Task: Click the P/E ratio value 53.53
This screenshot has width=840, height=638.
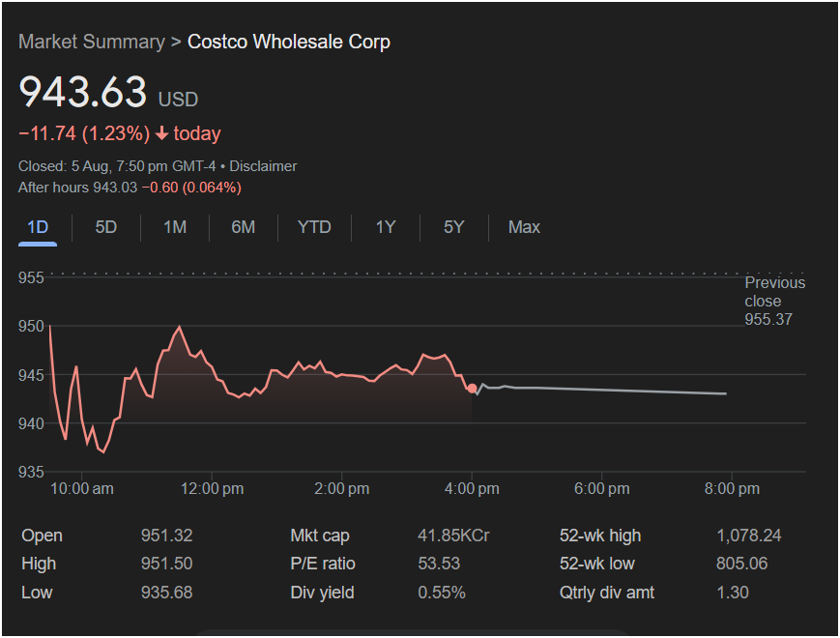Action: 439,564
